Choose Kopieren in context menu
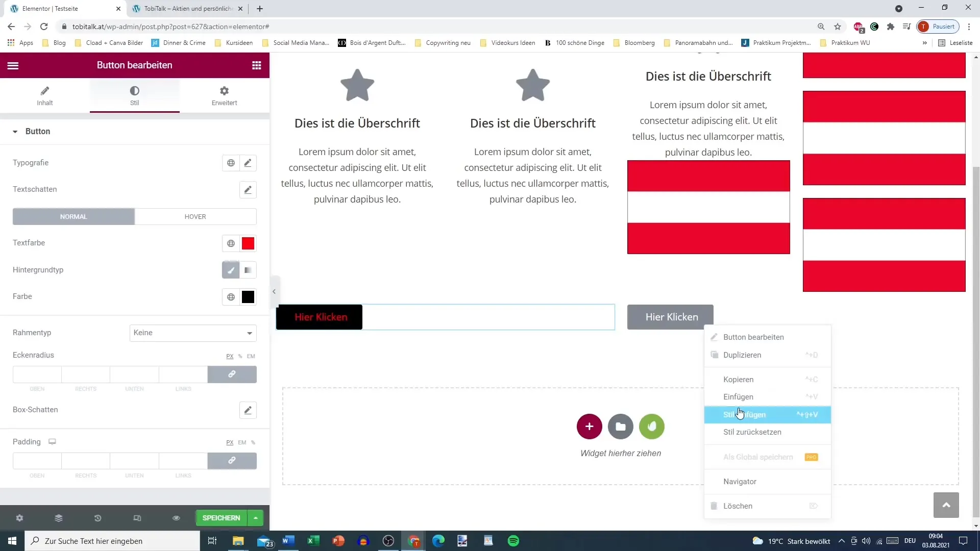 tap(768, 380)
